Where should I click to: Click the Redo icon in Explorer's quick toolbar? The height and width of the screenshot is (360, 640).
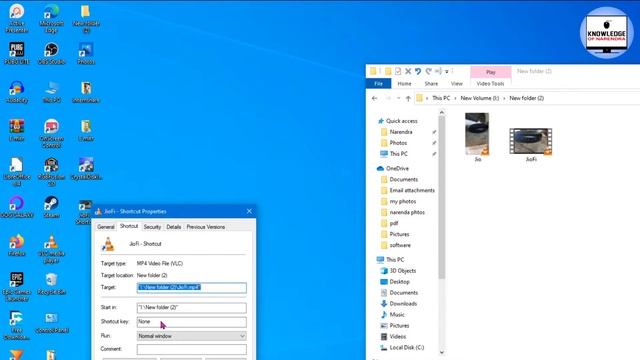(428, 71)
